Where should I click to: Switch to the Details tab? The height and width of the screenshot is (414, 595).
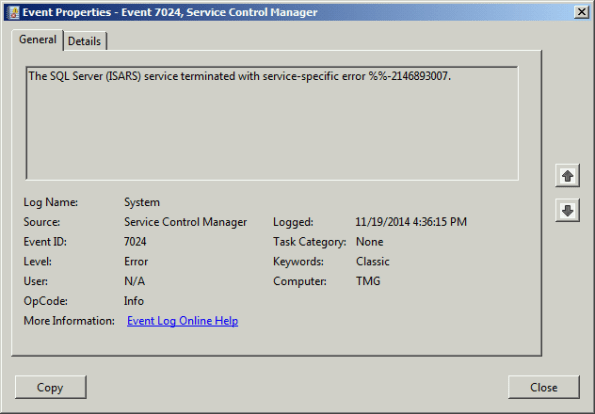click(85, 41)
